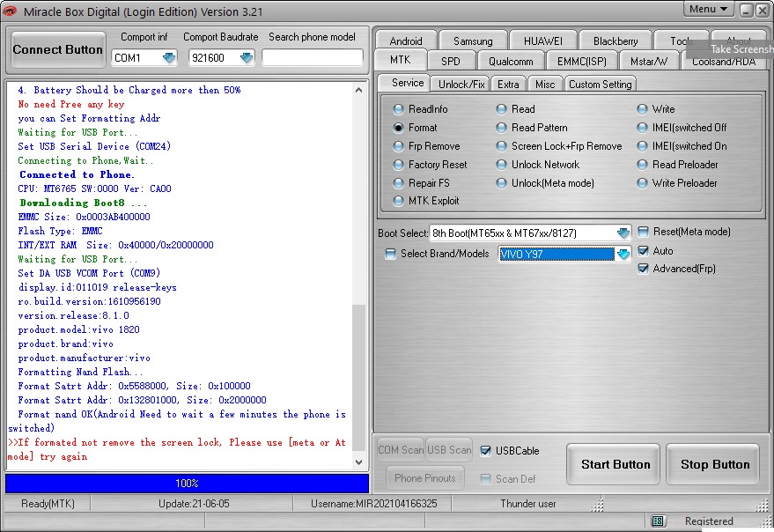Click the Ready(MTK) status text
774x532 pixels.
(48, 504)
